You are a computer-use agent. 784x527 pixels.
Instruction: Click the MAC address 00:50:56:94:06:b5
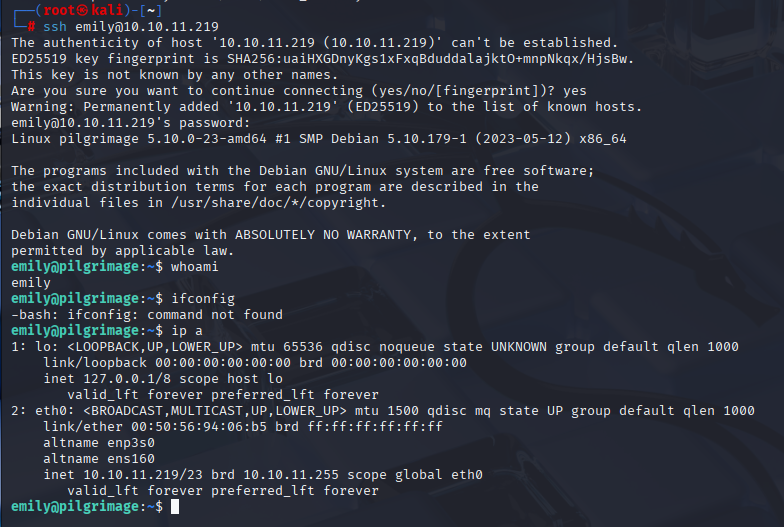coord(199,426)
